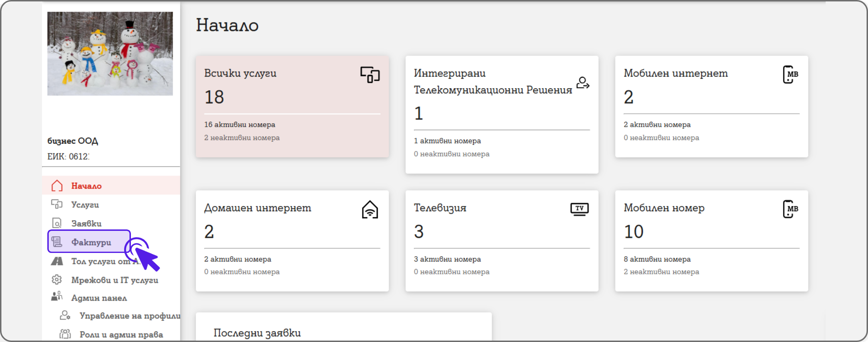868x342 pixels.
Task: Open the Начало menu item
Action: (111, 185)
